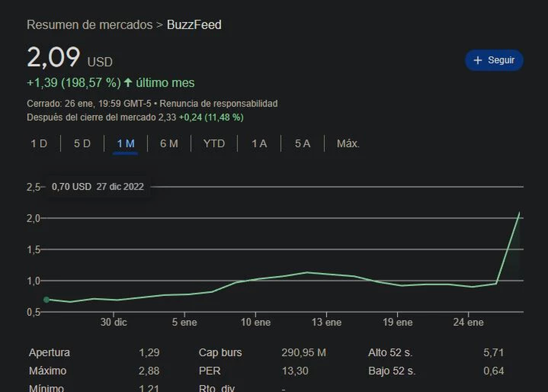Click the chart price spike peak
548x392 pixels.
coord(519,213)
